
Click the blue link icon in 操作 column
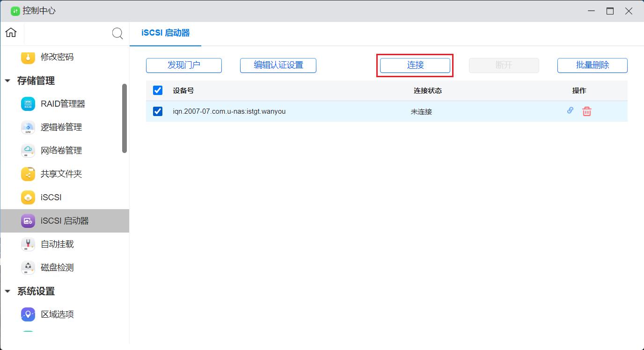pyautogui.click(x=570, y=111)
